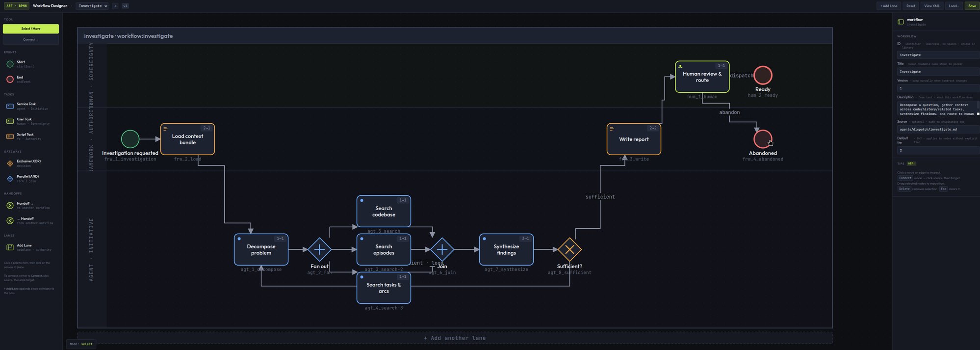Edit the workflow ID field
This screenshot has height=350, width=980.
coord(938,55)
